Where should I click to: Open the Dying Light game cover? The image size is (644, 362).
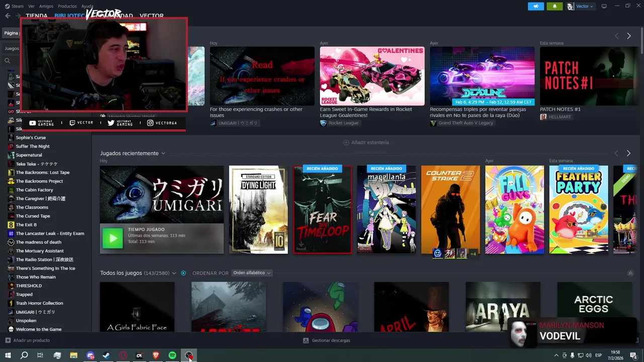point(258,210)
